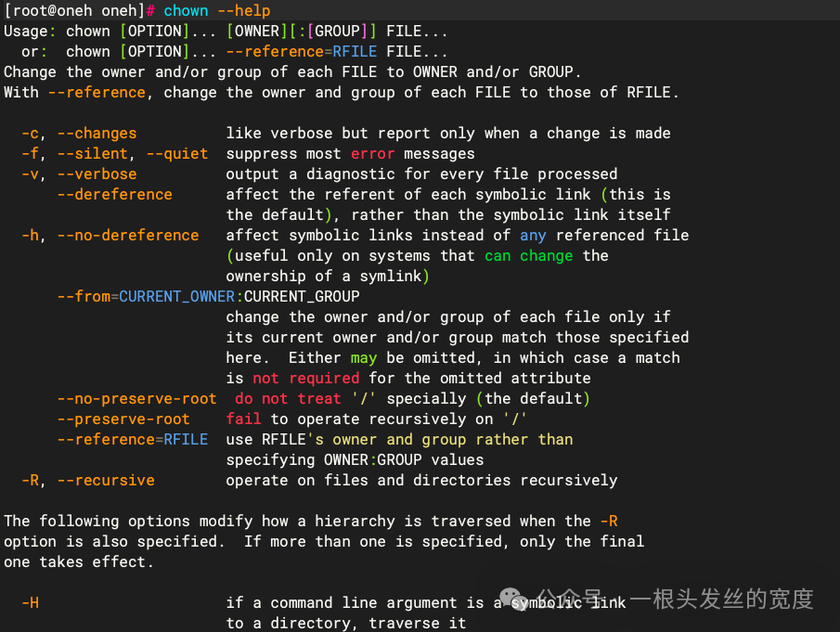Click the '--no-dereference' option

pyautogui.click(x=128, y=235)
